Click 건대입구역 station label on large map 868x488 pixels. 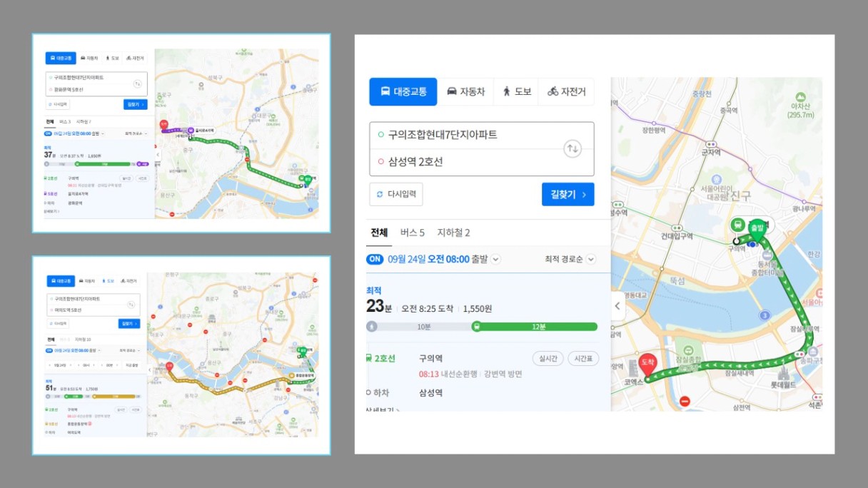click(677, 236)
